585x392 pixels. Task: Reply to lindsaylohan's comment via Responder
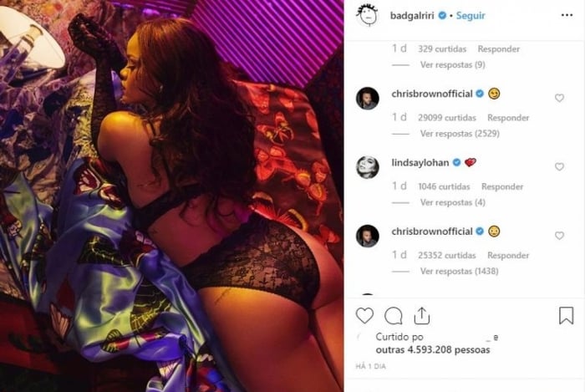[x=502, y=186]
